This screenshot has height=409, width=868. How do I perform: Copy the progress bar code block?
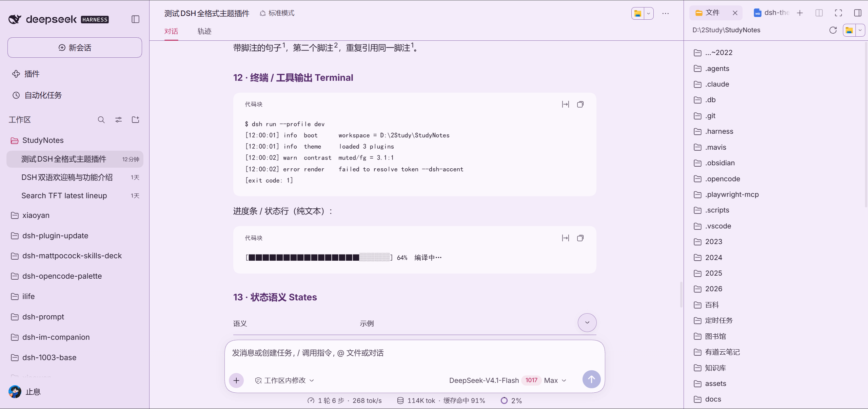(580, 238)
